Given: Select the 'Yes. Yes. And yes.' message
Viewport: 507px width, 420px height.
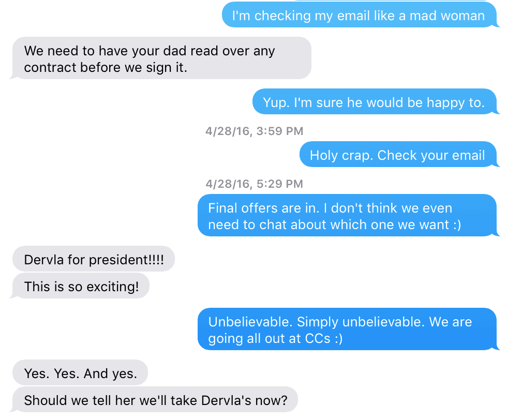Looking at the screenshot, I should pyautogui.click(x=80, y=372).
